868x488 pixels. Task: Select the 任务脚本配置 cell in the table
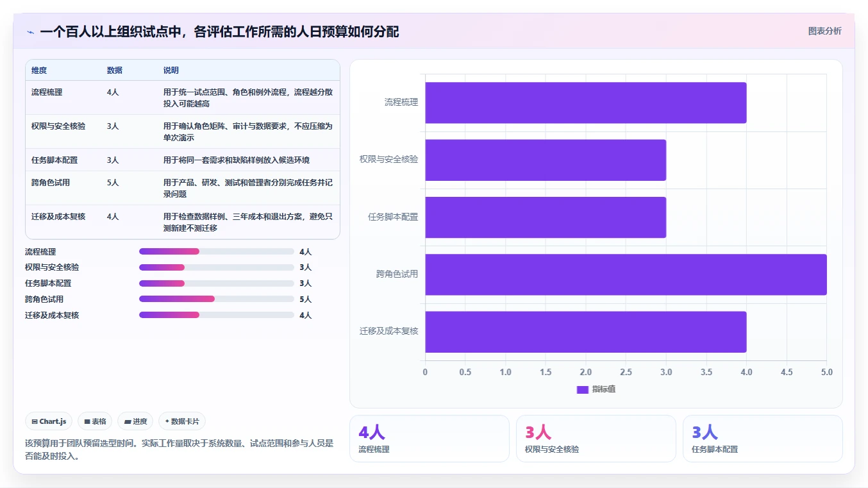click(x=54, y=160)
